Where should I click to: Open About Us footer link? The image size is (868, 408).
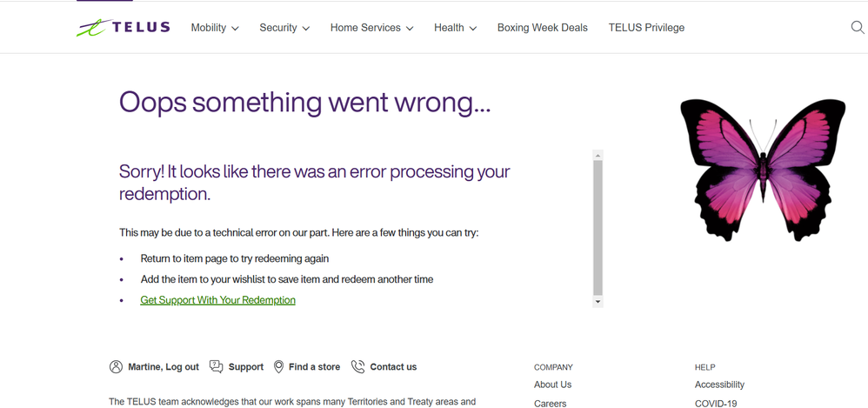tap(552, 385)
